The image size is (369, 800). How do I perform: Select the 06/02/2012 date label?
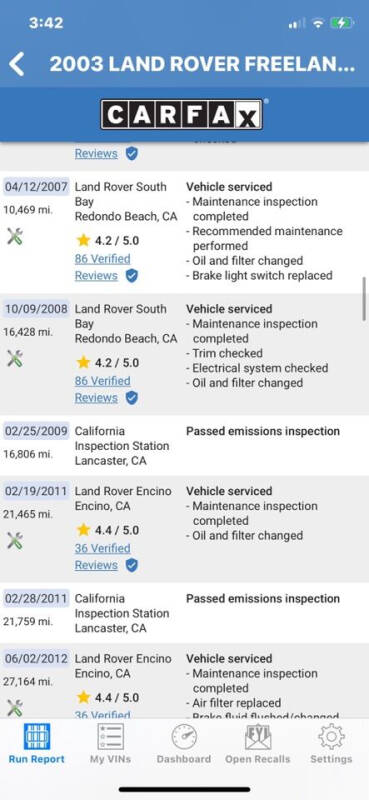pos(36,659)
